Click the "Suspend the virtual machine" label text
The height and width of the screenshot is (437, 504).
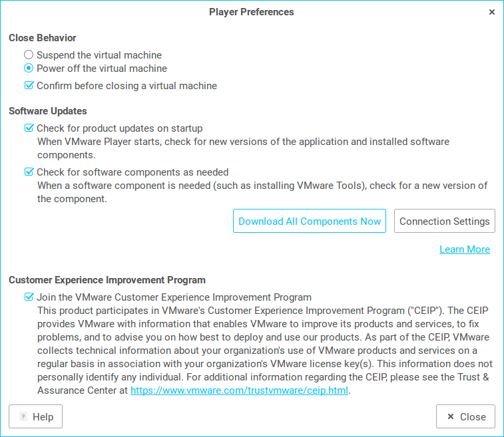[x=99, y=55]
